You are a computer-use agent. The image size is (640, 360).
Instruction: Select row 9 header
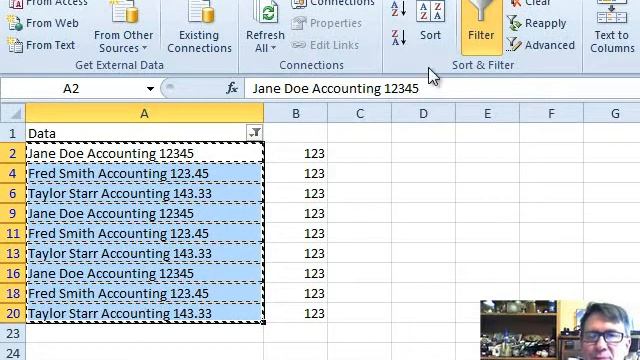[13, 213]
